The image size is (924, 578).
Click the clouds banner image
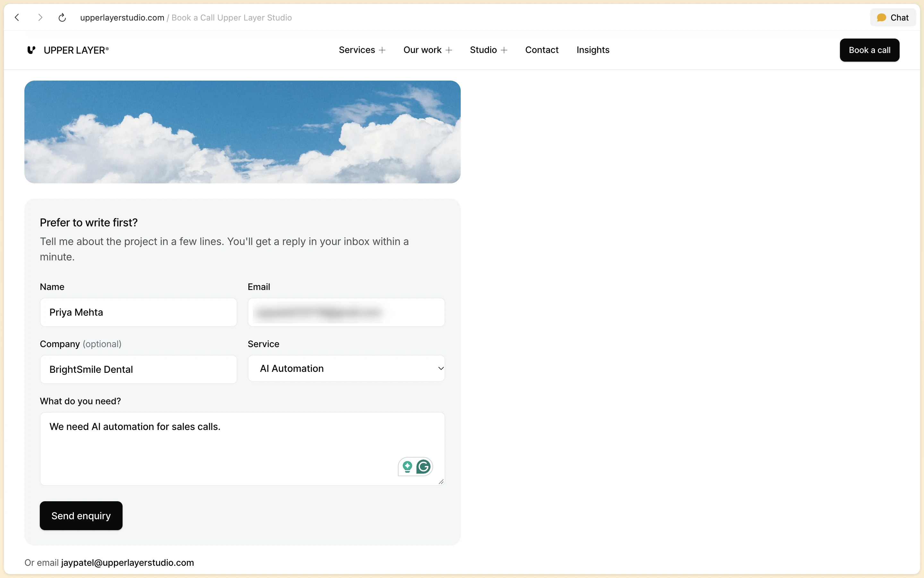tap(243, 132)
